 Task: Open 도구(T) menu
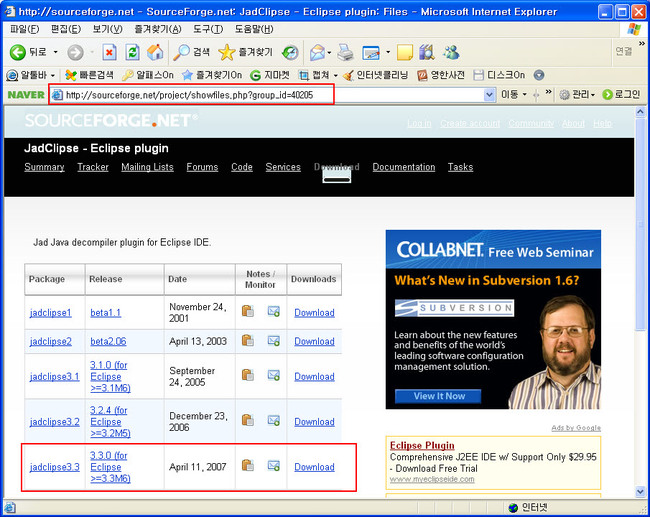[208, 29]
